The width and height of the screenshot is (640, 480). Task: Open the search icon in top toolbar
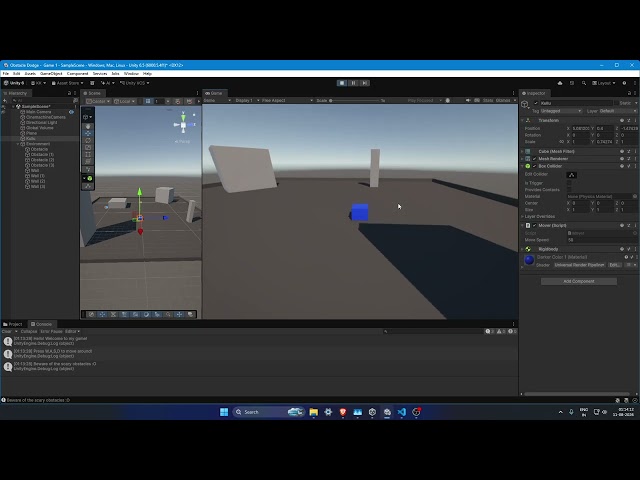(584, 83)
